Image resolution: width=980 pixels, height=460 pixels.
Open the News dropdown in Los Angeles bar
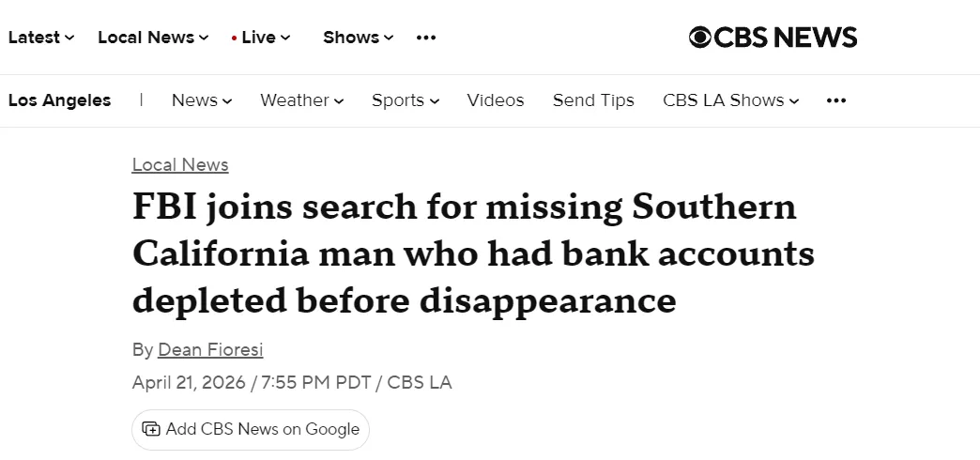201,100
